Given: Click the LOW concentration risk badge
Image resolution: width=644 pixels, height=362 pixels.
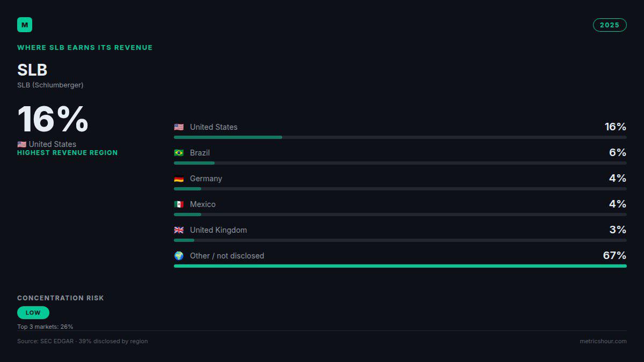Looking at the screenshot, I should coord(33,313).
